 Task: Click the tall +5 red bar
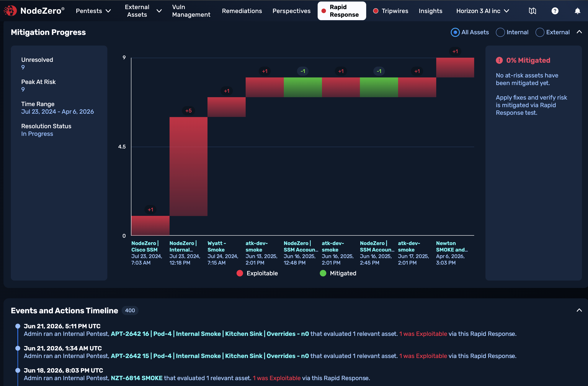coord(188,166)
